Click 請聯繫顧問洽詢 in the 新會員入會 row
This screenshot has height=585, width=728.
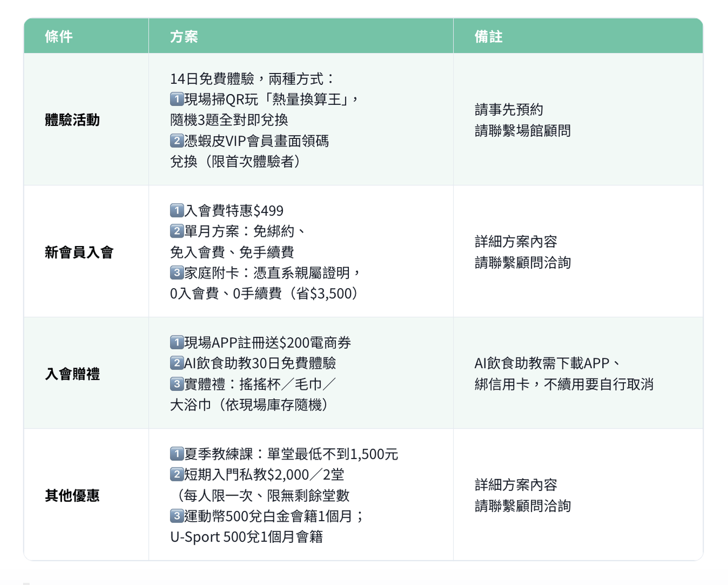pyautogui.click(x=523, y=263)
